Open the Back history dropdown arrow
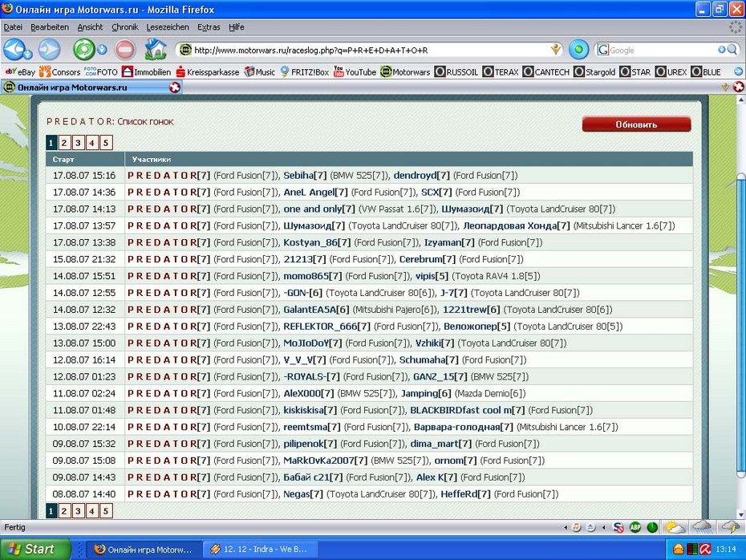 28,55
